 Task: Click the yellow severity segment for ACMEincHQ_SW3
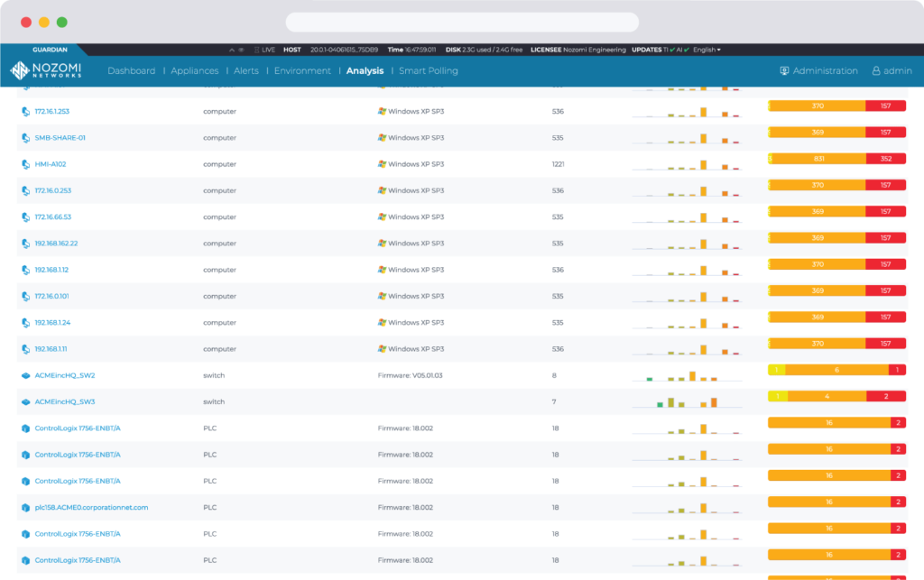pos(777,396)
